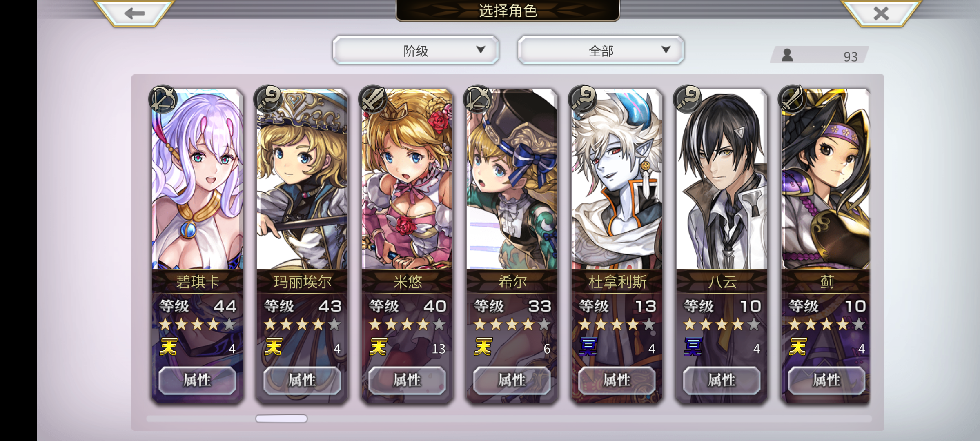
Task: Click the staff class icon on 玛丽埃尔
Action: coord(268,99)
